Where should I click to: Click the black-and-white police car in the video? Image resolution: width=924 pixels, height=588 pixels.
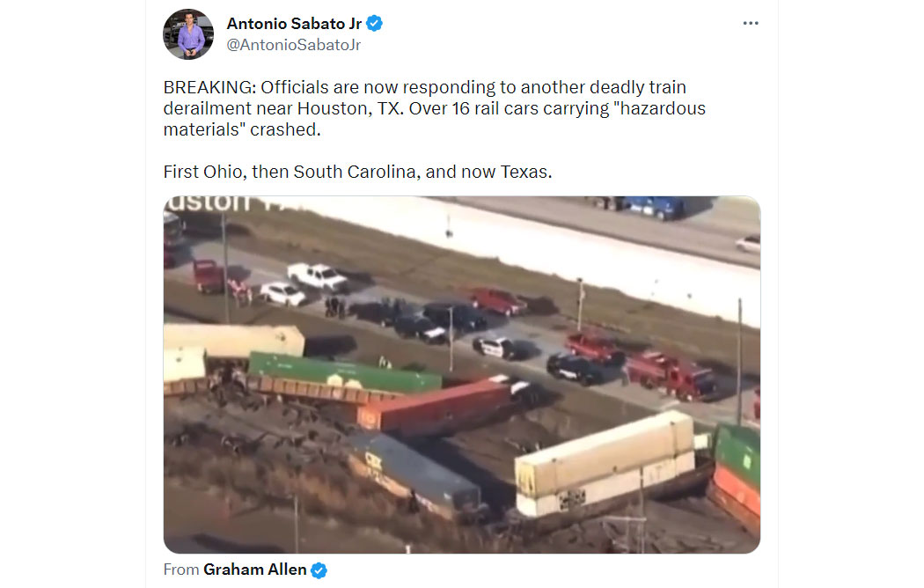[495, 348]
